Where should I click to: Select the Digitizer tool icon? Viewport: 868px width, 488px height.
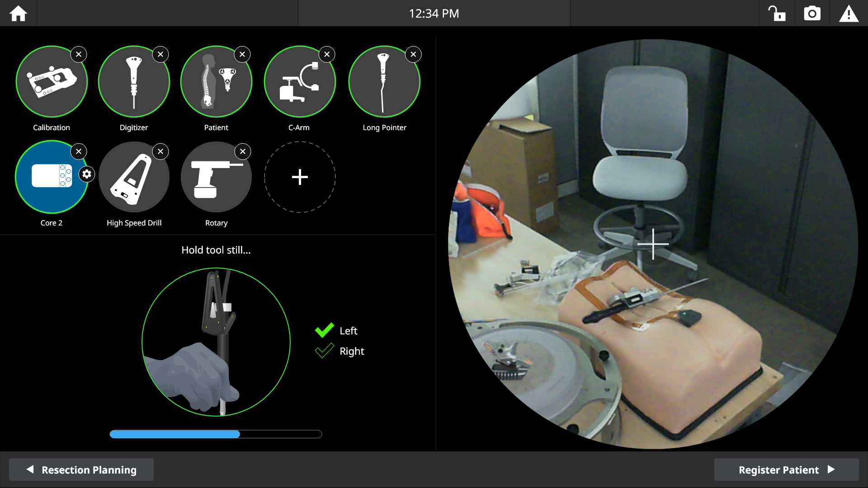coord(134,82)
